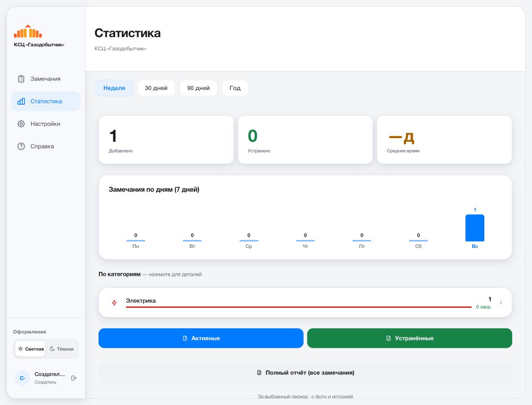Click the bar chart icon next to Статистика
Screen dimensions: 532x405
21,101
